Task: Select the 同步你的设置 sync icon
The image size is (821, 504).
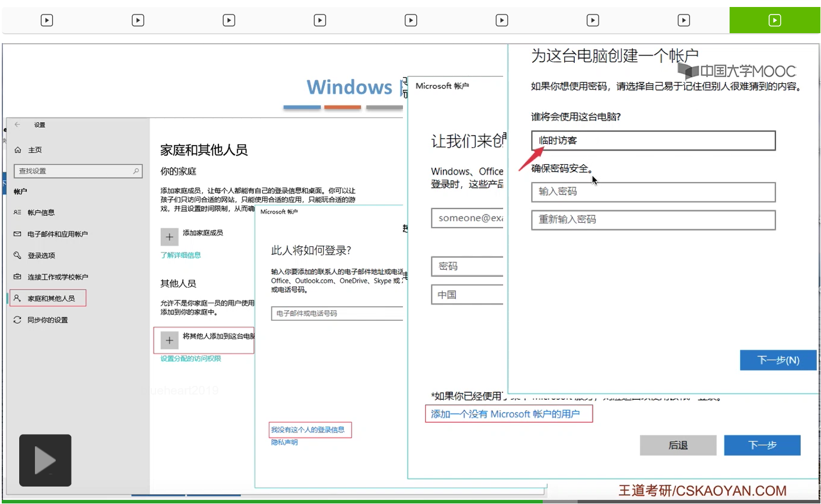Action: tap(17, 320)
